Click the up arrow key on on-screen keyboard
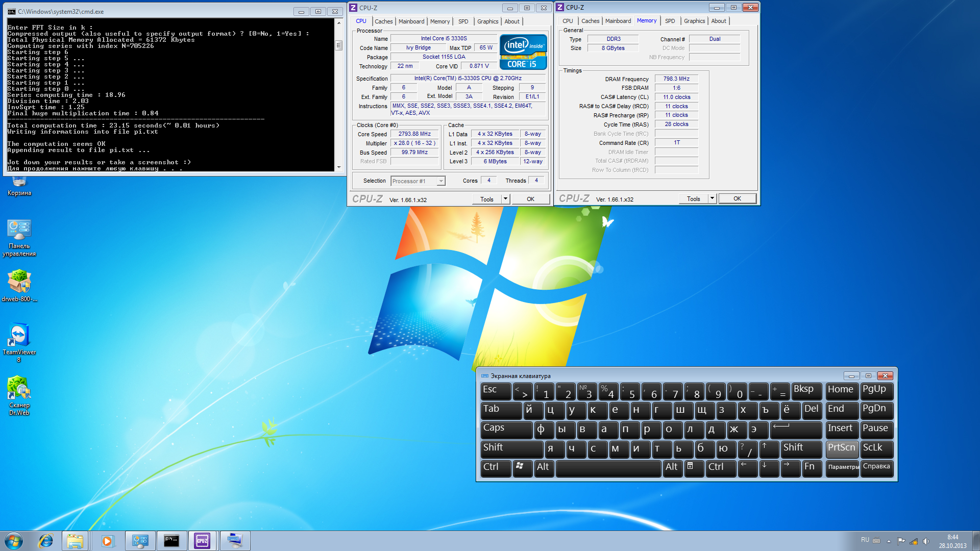Image resolution: width=980 pixels, height=551 pixels. click(x=769, y=448)
